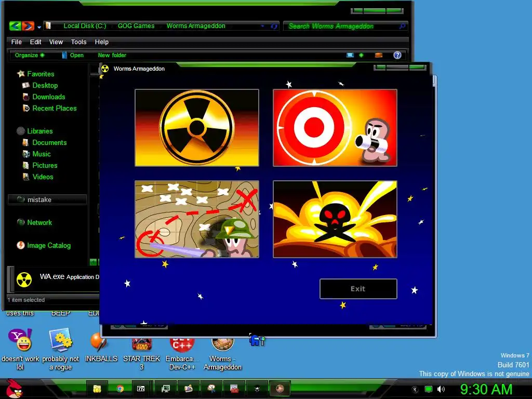The image size is (532, 399).
Task: Click the green monitor tray icon
Action: click(429, 389)
